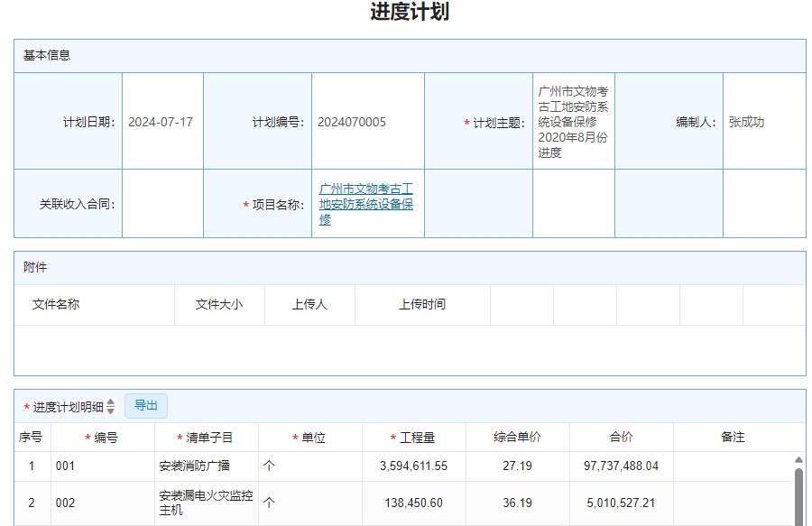Open the 广州市文物考古工地安防系统设备保修 project link
The height and width of the screenshot is (526, 812).
point(365,204)
